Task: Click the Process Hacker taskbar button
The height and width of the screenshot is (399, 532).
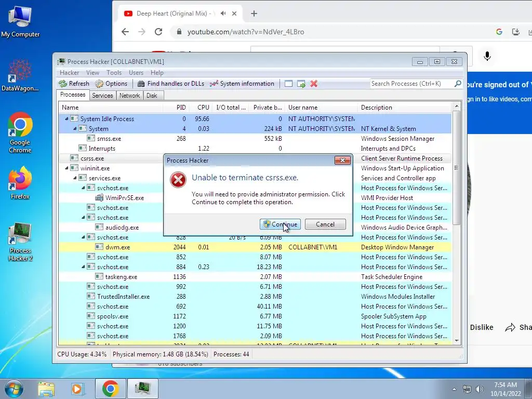Action: 142,389
